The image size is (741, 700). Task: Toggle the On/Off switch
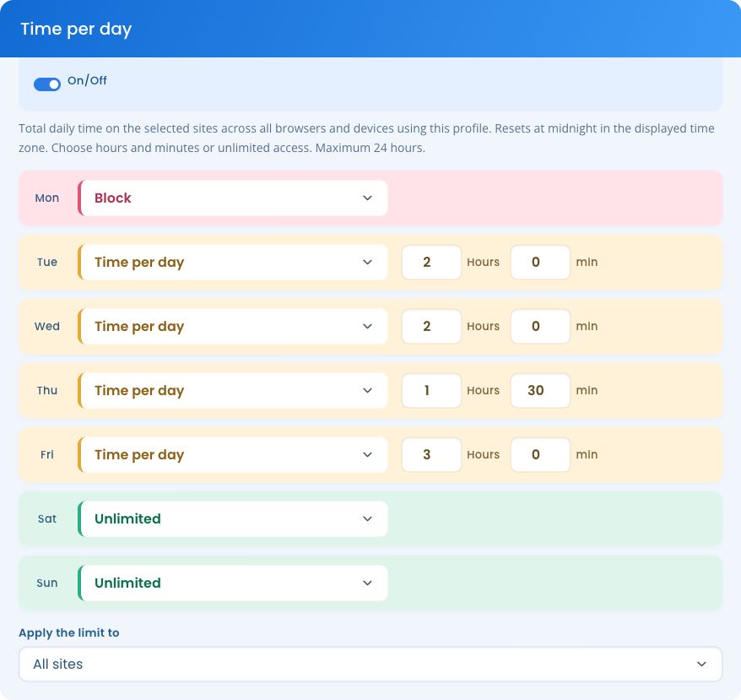click(x=46, y=84)
